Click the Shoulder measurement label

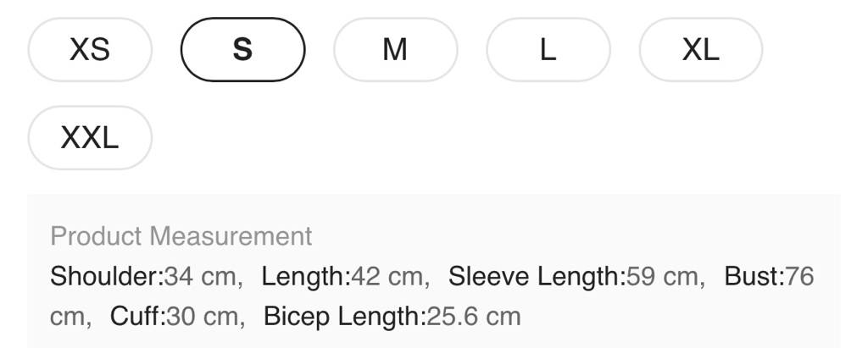click(x=107, y=276)
